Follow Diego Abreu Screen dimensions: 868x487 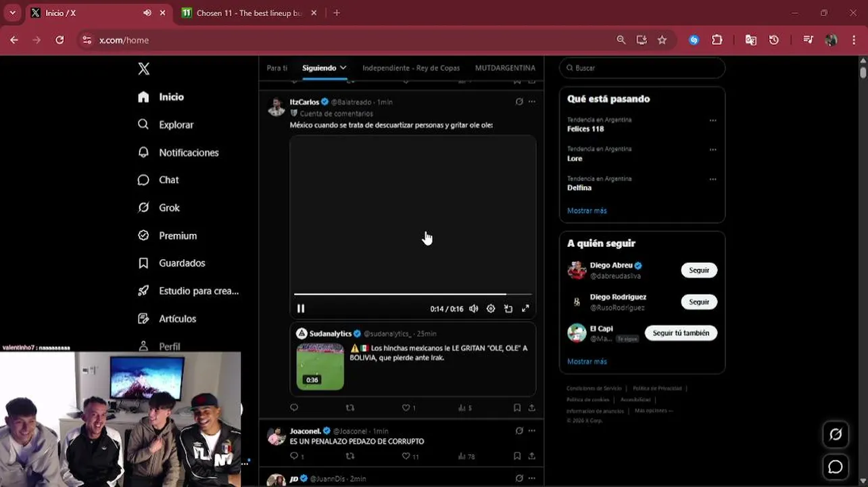click(x=699, y=270)
